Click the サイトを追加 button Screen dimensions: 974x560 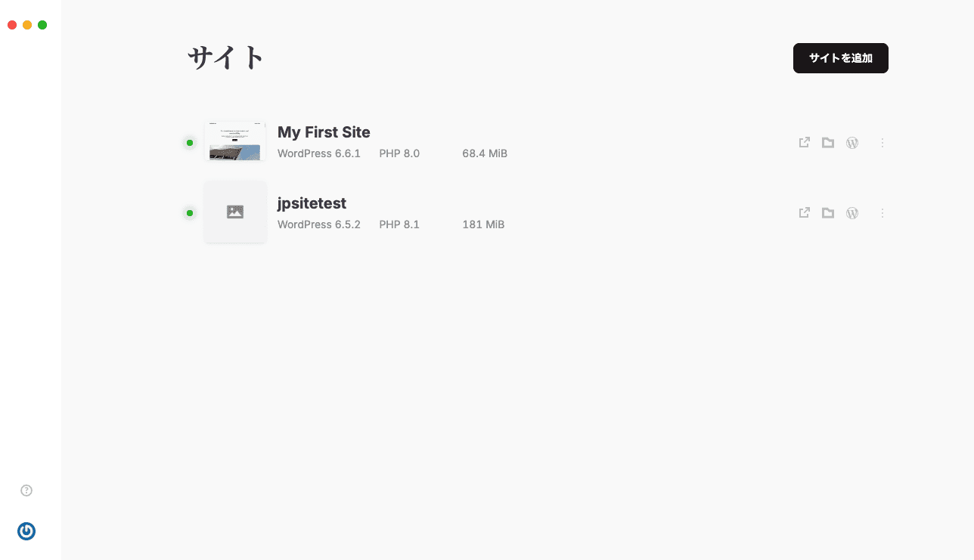[840, 58]
